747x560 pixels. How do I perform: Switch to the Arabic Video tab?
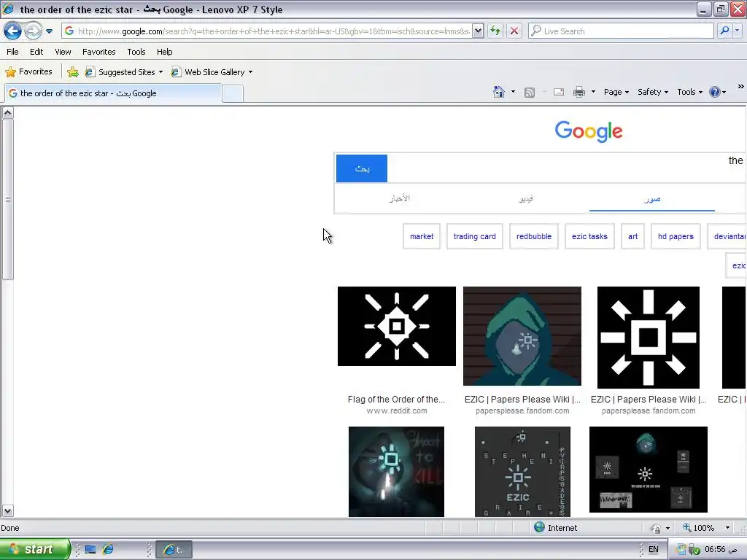pyautogui.click(x=526, y=198)
